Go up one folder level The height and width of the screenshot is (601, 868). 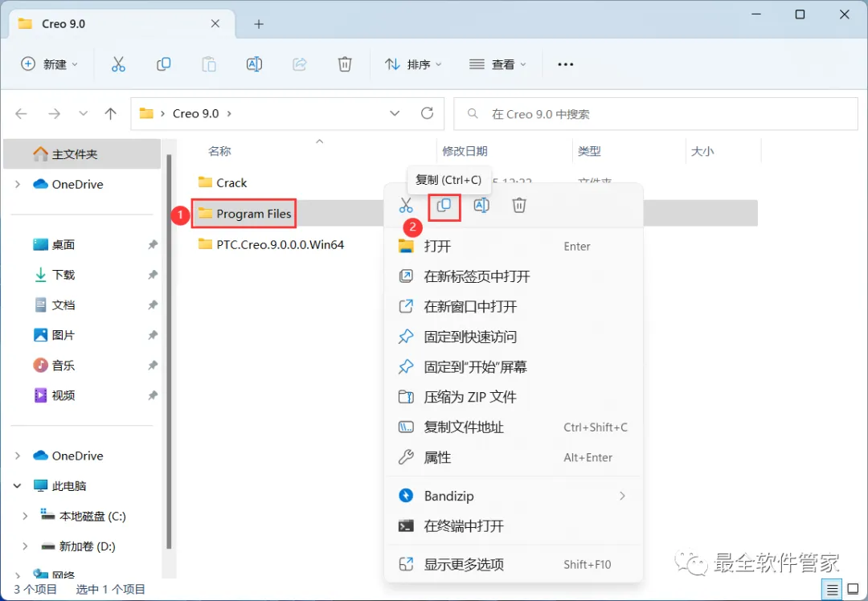coord(111,113)
